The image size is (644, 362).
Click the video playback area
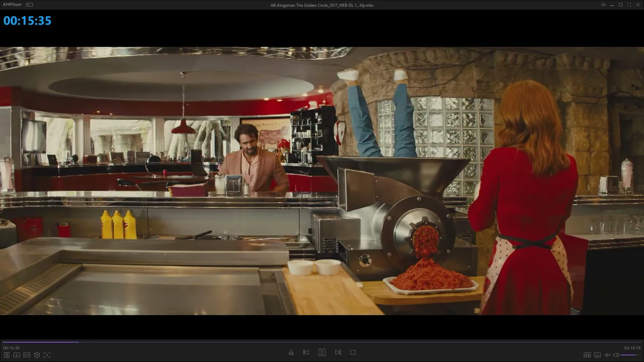pos(322,181)
